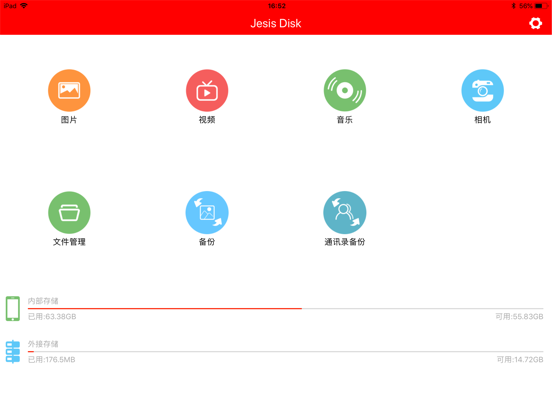The width and height of the screenshot is (552, 414).
Task: Tap the blue external storage drive icon
Action: coord(13,351)
